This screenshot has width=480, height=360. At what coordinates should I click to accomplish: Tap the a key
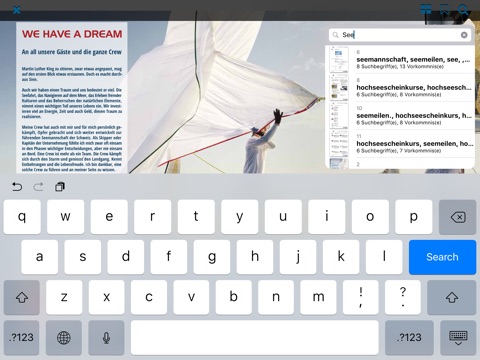39,257
